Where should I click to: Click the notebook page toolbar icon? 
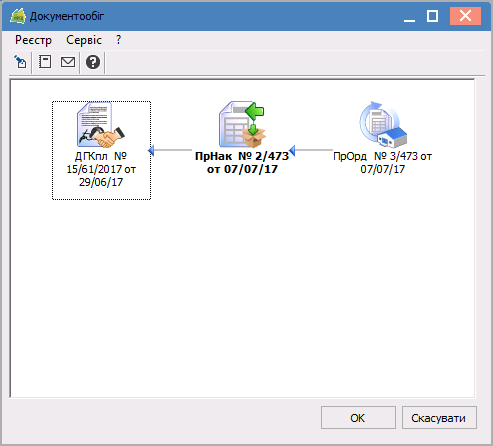click(x=45, y=62)
